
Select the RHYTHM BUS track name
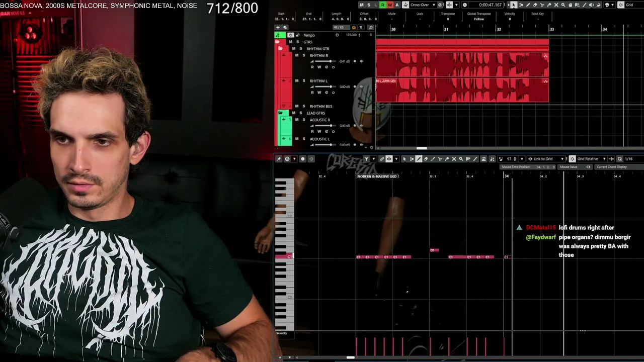coord(321,107)
